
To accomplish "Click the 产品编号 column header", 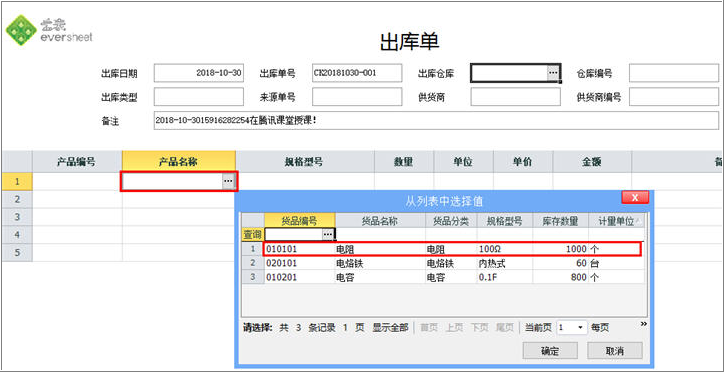I will 77,162.
